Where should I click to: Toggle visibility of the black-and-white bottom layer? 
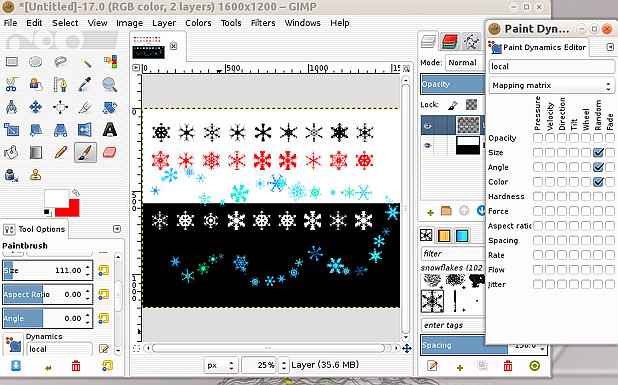click(x=428, y=145)
